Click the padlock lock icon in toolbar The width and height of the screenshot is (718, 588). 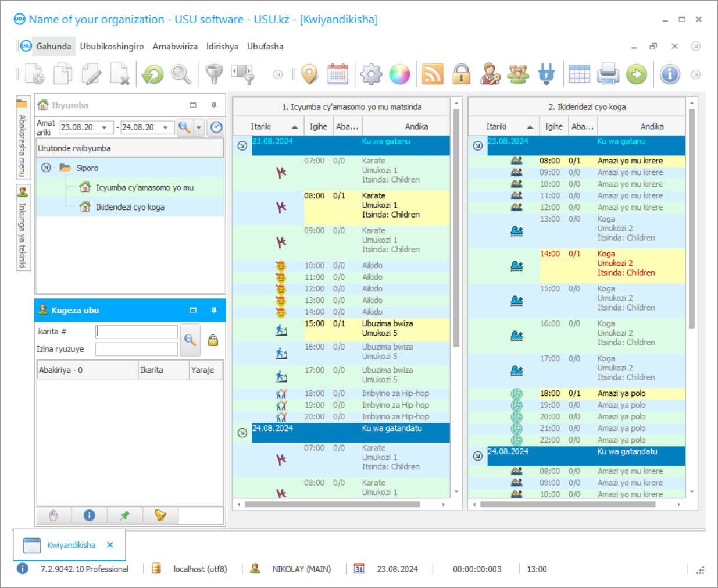pyautogui.click(x=462, y=74)
